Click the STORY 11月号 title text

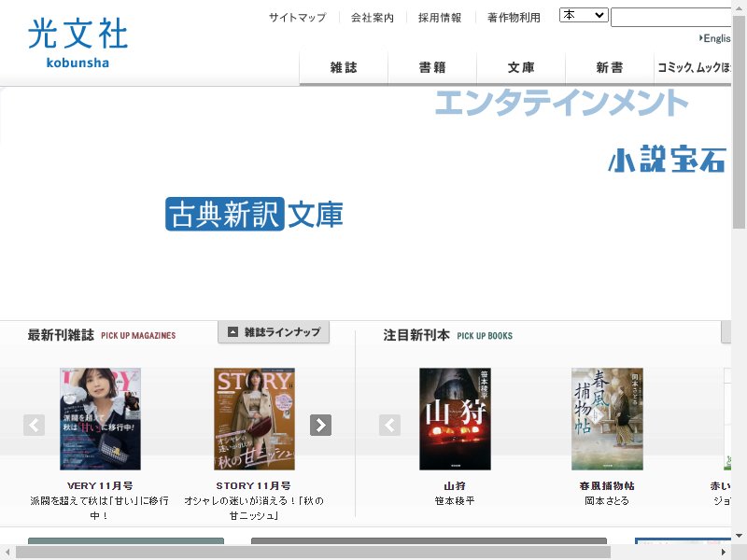[253, 485]
